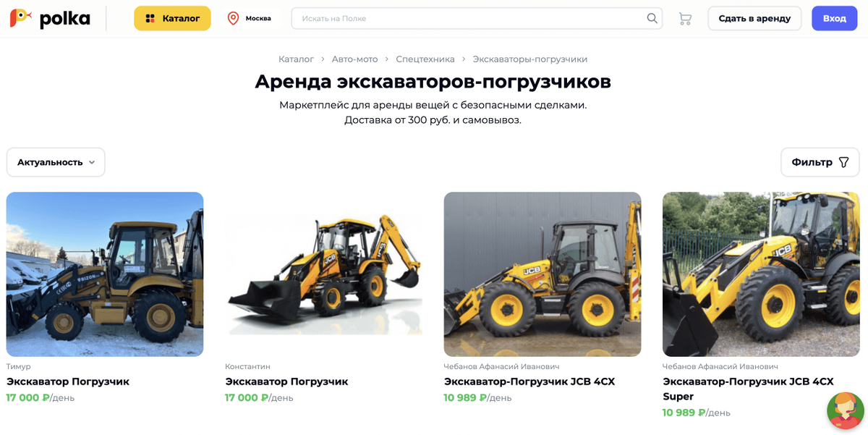Open the Экскаваторы-погрузчики breadcrumb
This screenshot has width=868, height=435.
tap(530, 59)
